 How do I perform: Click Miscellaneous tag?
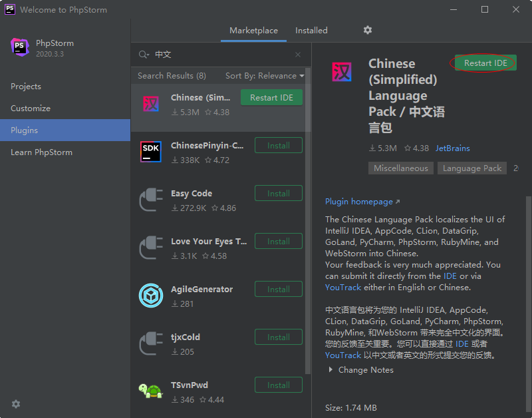(401, 168)
